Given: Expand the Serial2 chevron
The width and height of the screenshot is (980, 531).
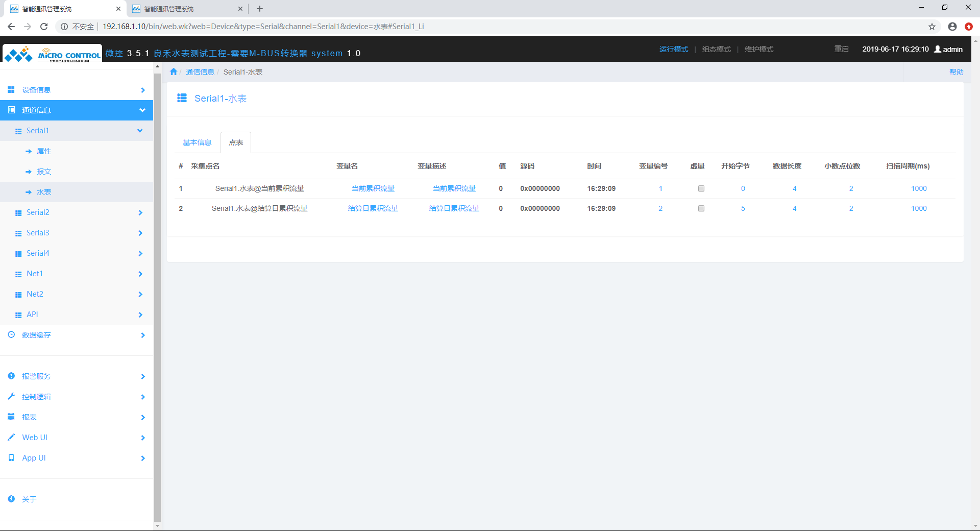Looking at the screenshot, I should pyautogui.click(x=140, y=213).
